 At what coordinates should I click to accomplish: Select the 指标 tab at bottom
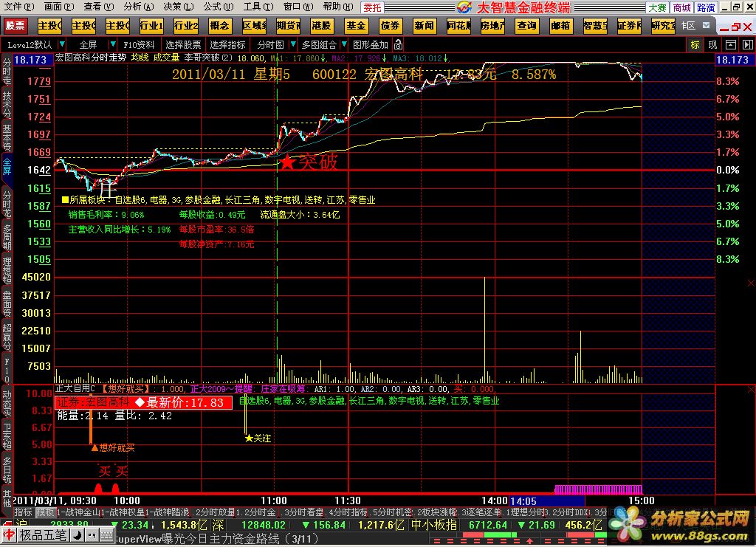23,512
